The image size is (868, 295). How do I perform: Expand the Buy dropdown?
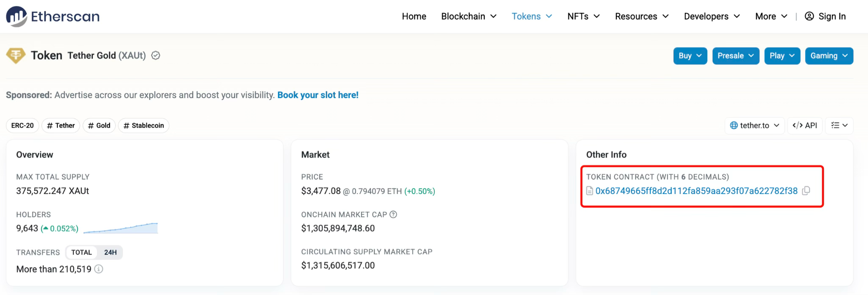coord(690,56)
